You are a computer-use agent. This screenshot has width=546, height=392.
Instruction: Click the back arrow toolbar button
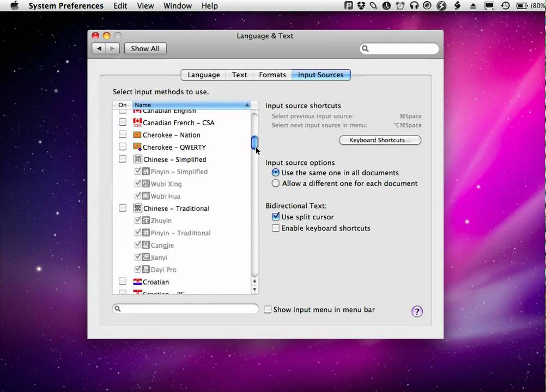click(x=99, y=48)
